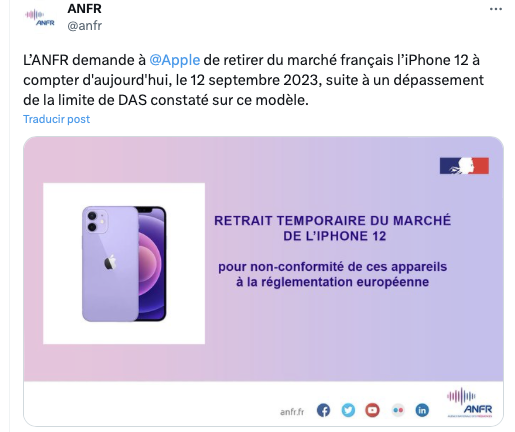This screenshot has height=432, width=515.
Task: Open the @Apple mention link
Action: coord(175,60)
